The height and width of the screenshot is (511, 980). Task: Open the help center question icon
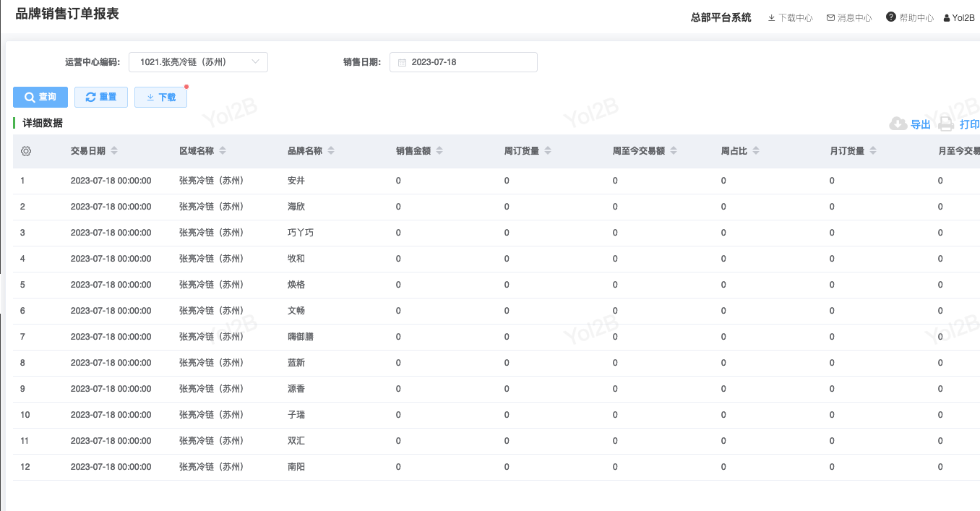pos(891,17)
